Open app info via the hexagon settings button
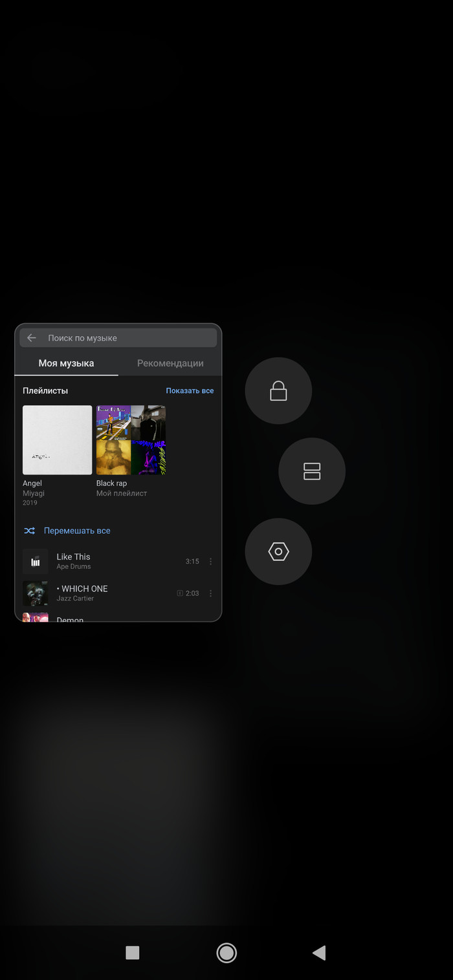Image resolution: width=453 pixels, height=980 pixels. (x=278, y=551)
